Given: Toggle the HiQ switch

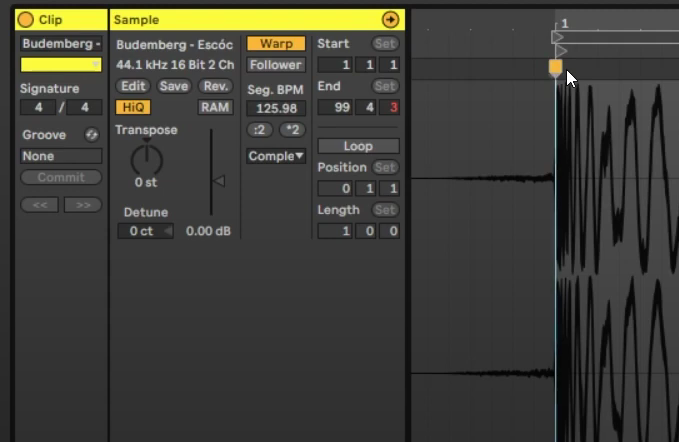Looking at the screenshot, I should [133, 107].
